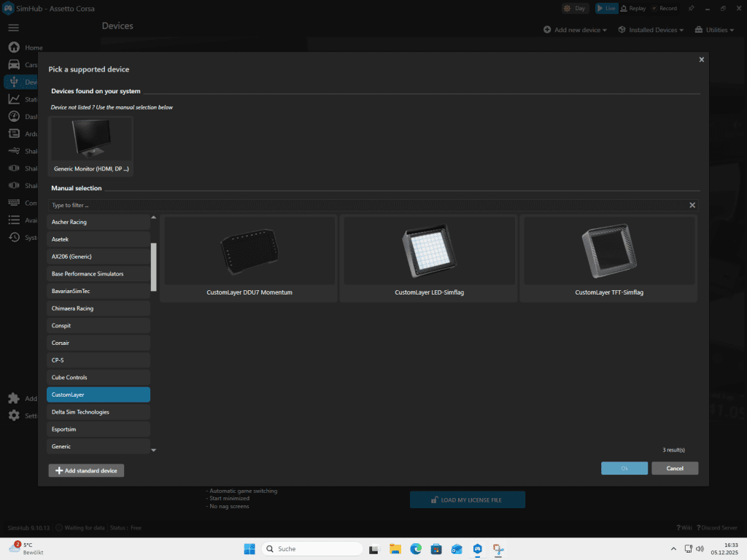
Task: Click the Statistics chart icon
Action: click(14, 99)
